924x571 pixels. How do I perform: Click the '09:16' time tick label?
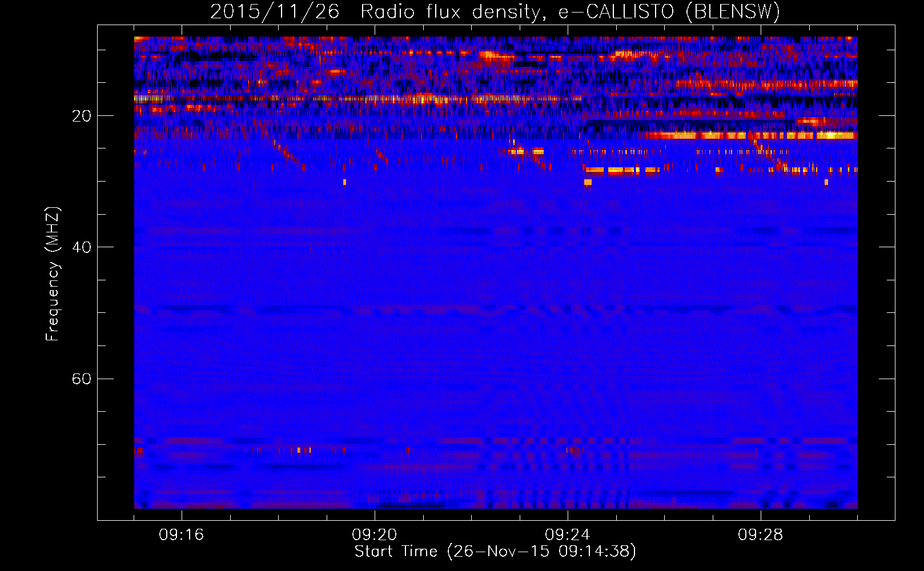pos(182,535)
